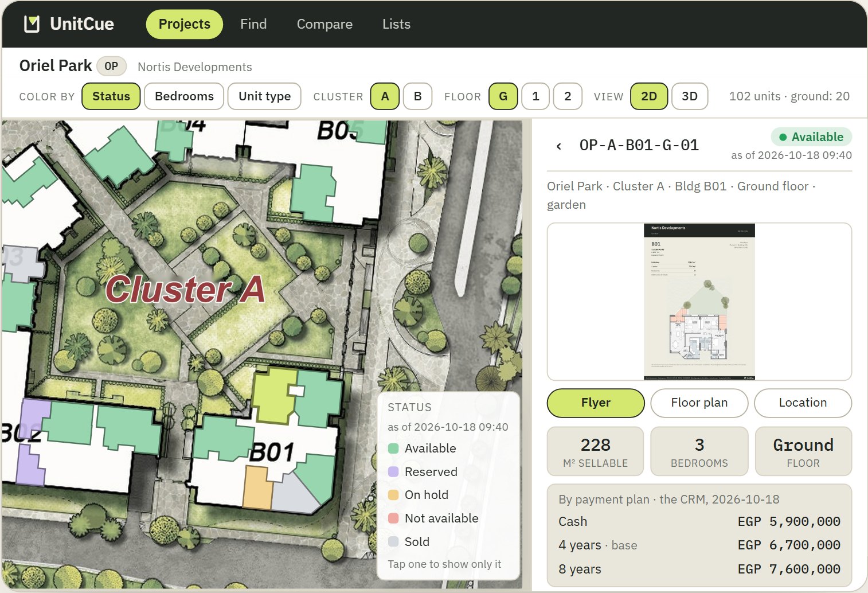Select the 8 years payment plan row
This screenshot has width=868, height=593.
[699, 569]
